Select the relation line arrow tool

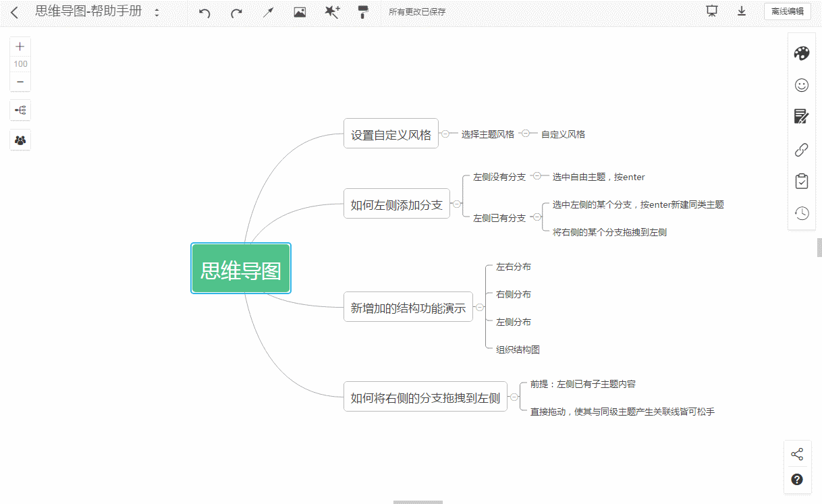coord(267,11)
